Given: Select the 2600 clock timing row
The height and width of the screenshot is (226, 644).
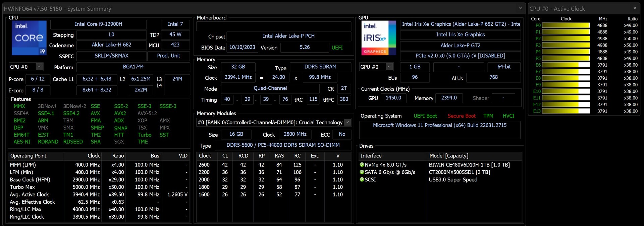Looking at the screenshot, I should (x=274, y=165).
